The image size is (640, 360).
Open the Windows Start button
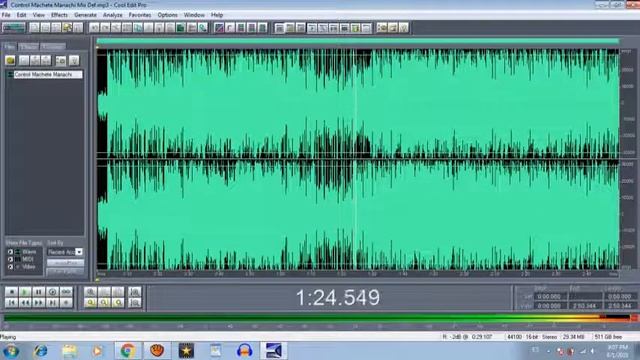click(11, 351)
